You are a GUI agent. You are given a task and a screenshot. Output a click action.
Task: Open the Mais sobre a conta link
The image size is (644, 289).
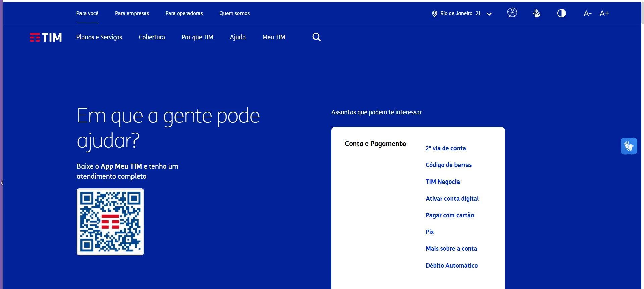pos(451,249)
